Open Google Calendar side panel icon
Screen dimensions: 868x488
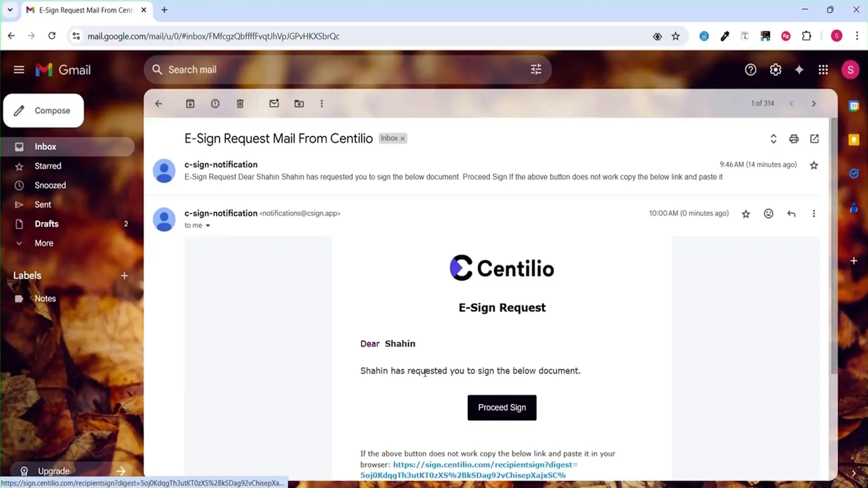pos(853,106)
